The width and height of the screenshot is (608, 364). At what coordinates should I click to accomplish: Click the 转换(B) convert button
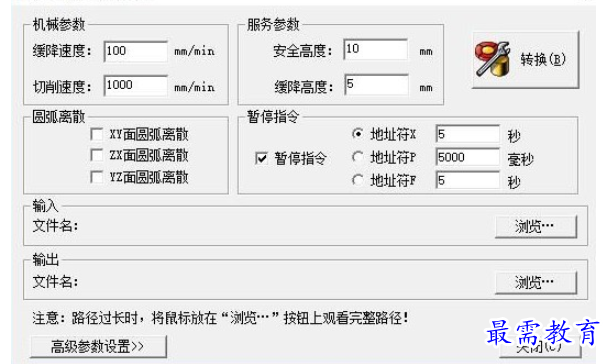click(525, 60)
